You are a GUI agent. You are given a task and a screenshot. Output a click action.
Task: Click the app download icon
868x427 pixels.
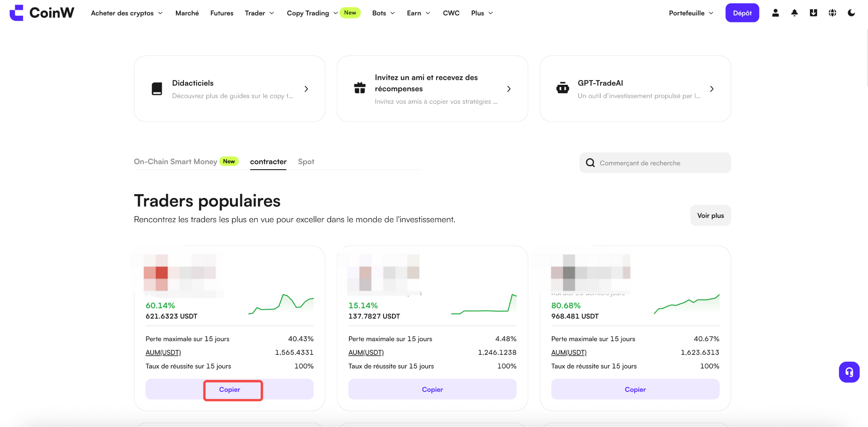[813, 13]
